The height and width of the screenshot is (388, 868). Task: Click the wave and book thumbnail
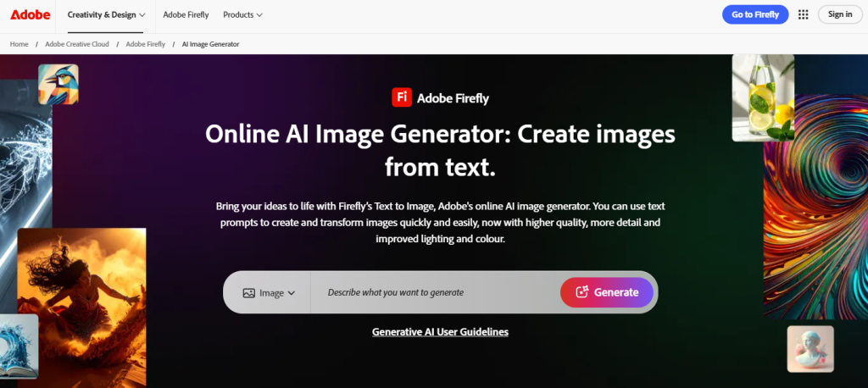point(19,346)
